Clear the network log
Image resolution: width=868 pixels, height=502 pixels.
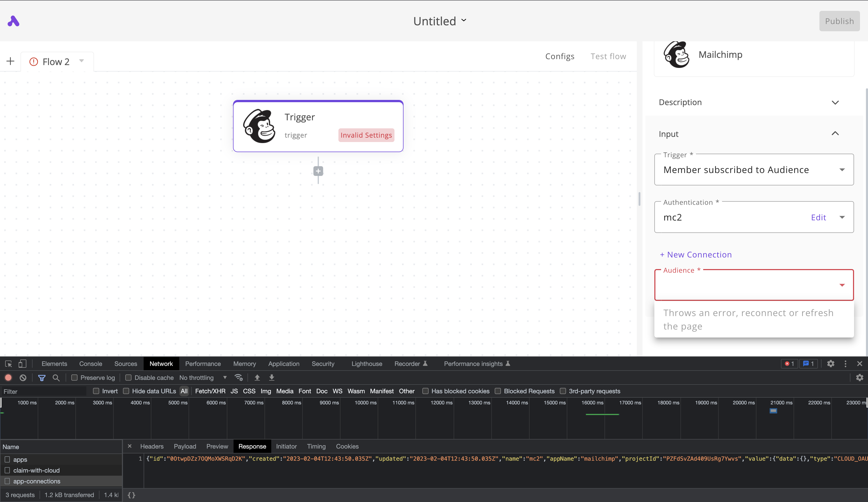[23, 377]
